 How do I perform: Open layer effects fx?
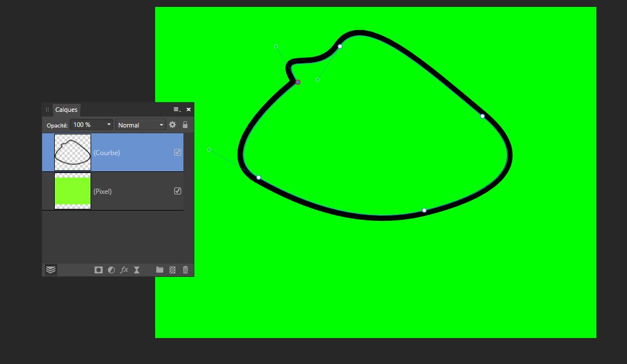(x=125, y=270)
